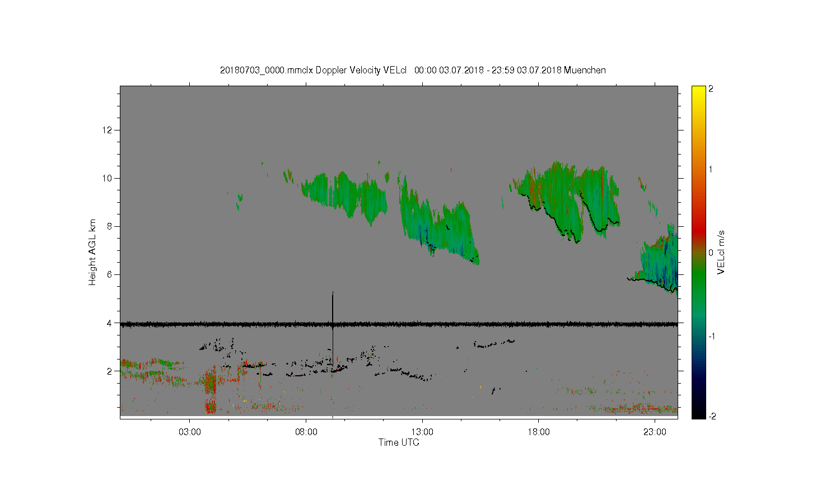The image size is (840, 504).
Task: Click the height label '8'
Action: click(110, 226)
